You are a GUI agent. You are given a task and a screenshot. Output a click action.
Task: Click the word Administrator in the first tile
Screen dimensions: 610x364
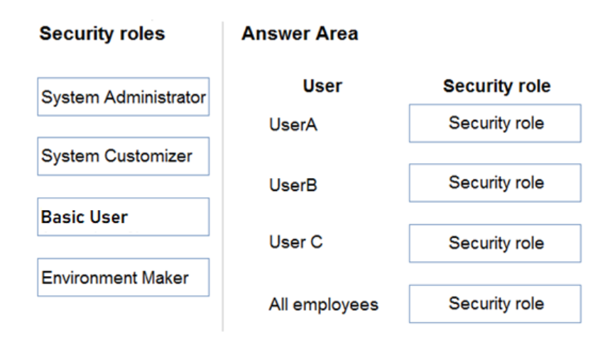pyautogui.click(x=155, y=97)
